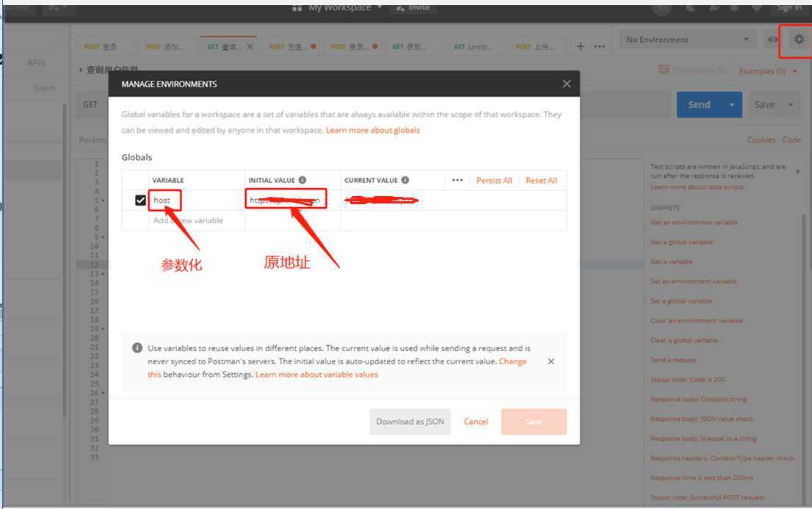Open Learn more about variable values link
The image size is (812, 509).
(316, 375)
